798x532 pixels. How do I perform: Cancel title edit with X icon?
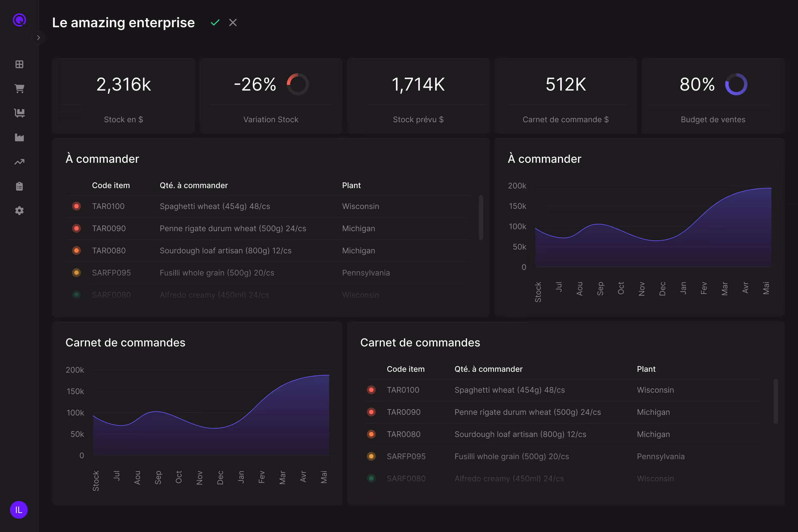point(233,23)
